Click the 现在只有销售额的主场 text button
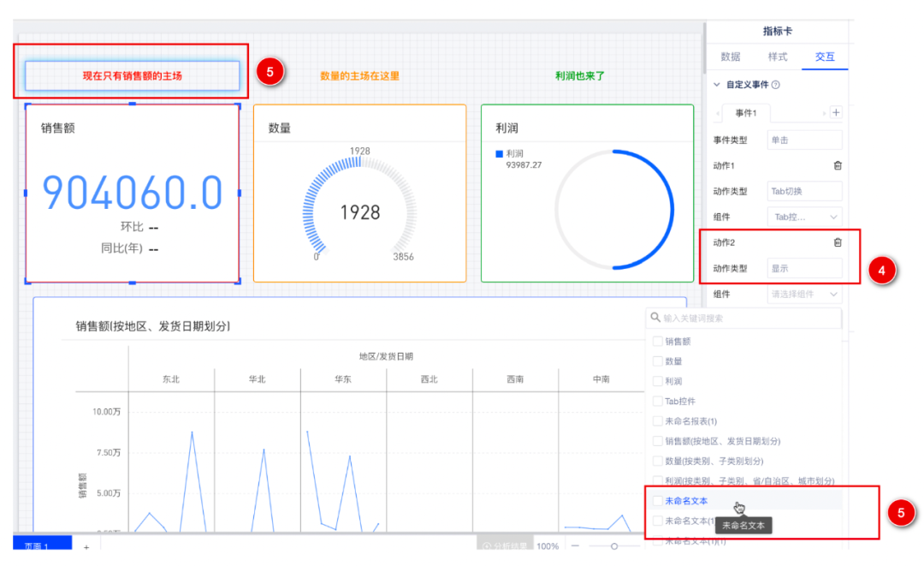924x566 pixels. point(132,75)
